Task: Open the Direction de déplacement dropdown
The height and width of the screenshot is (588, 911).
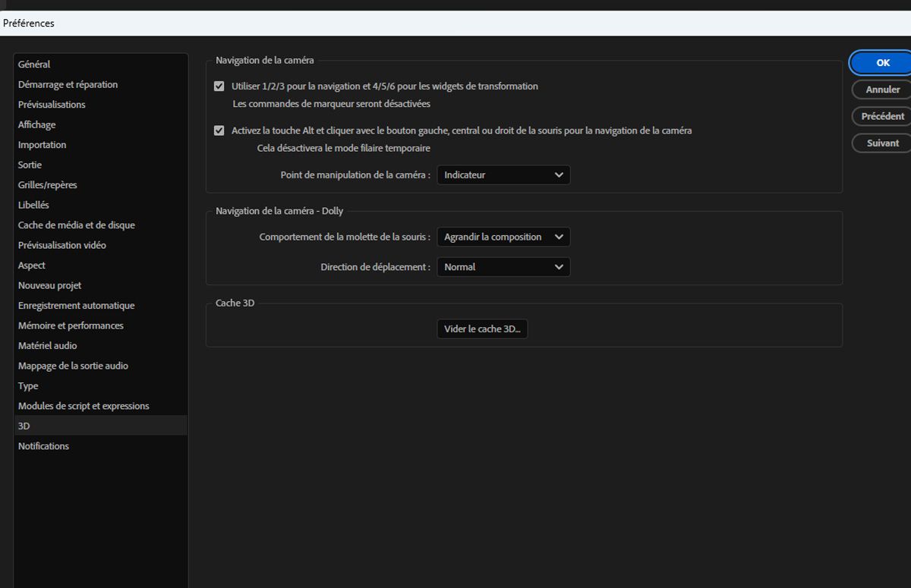Action: coord(503,267)
